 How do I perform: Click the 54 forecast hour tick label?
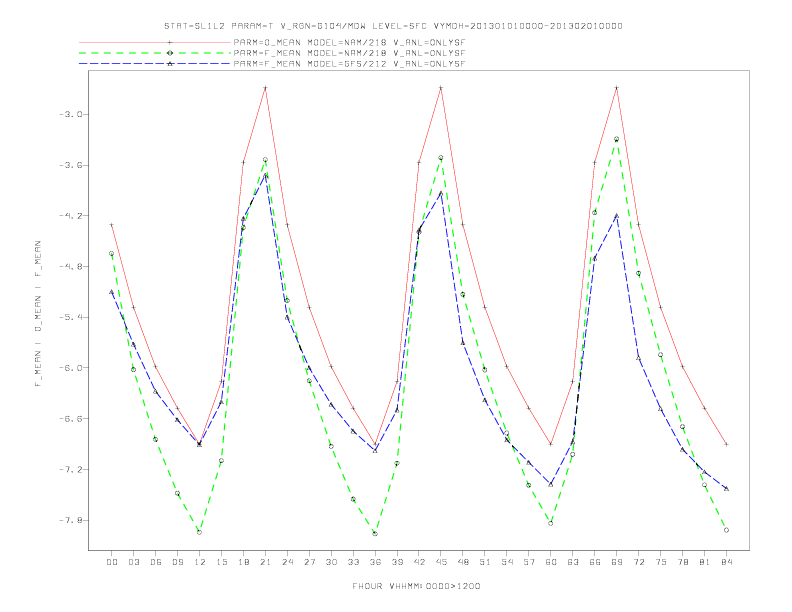pos(507,562)
